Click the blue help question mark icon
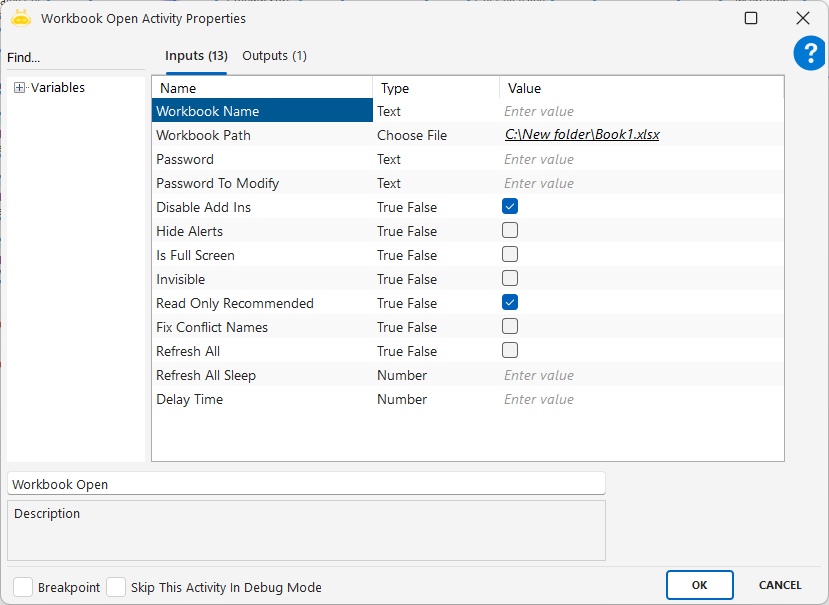Screen dimensions: 829x605 coord(809,54)
